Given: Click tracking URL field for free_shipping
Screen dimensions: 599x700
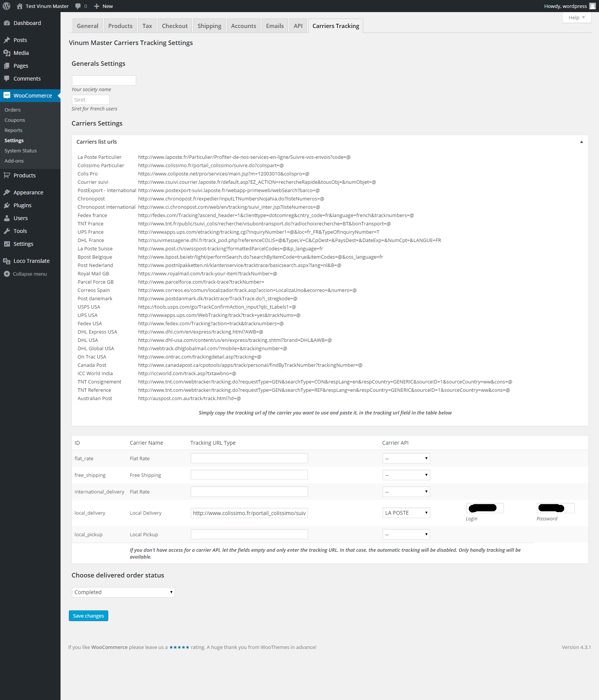Looking at the screenshot, I should [249, 475].
